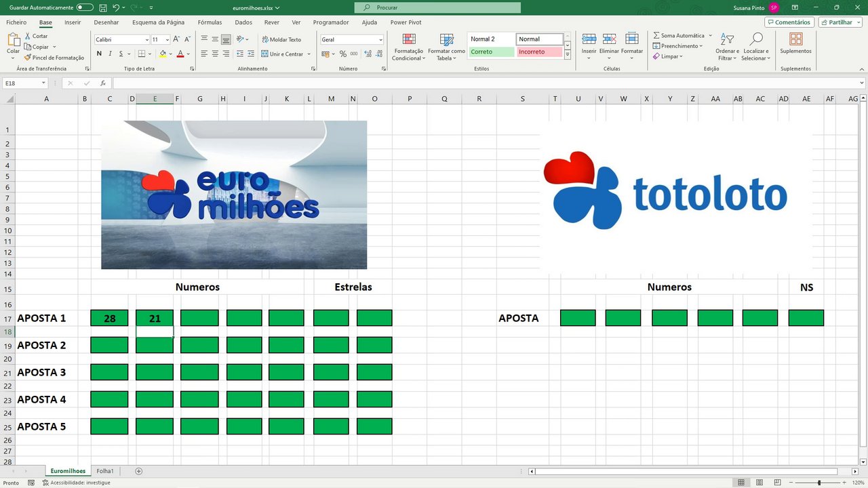868x488 pixels.
Task: Open the Name Box dropdown
Action: [43, 83]
